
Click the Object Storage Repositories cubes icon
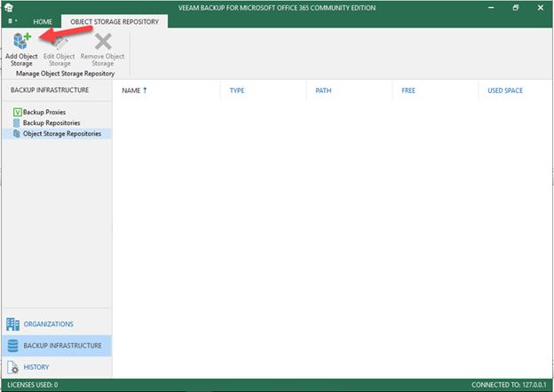(17, 133)
